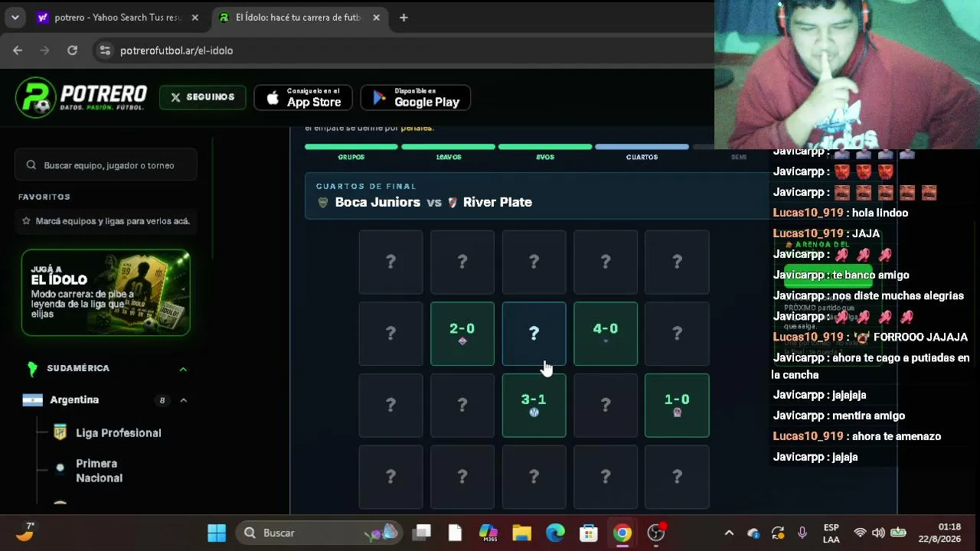Close the El Ídolo browser tab
The image size is (980, 551).
pos(376,18)
